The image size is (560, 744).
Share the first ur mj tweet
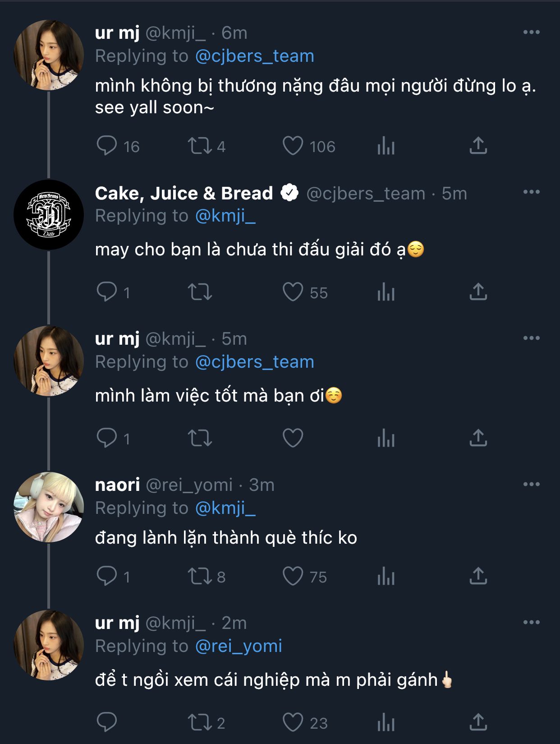[478, 146]
